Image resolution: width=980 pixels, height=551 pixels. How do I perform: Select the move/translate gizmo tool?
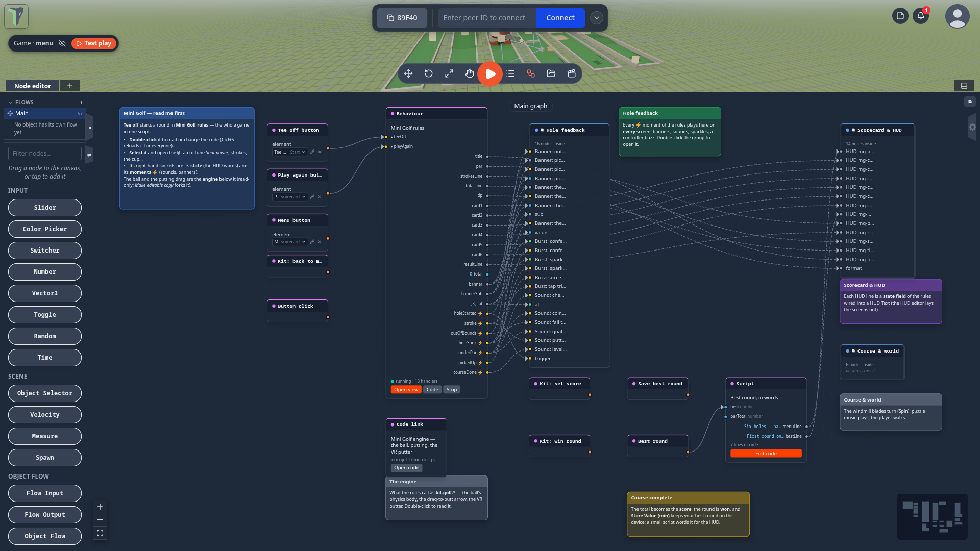(x=408, y=73)
